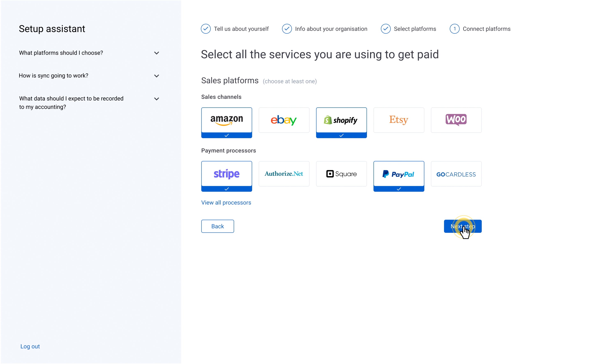Click the Back button

coord(217,226)
